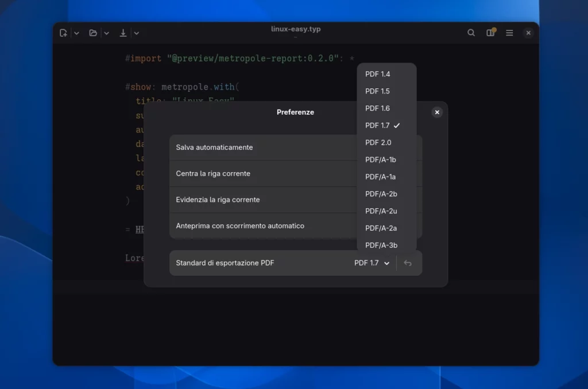Close the Preferenze dialog

pos(437,112)
